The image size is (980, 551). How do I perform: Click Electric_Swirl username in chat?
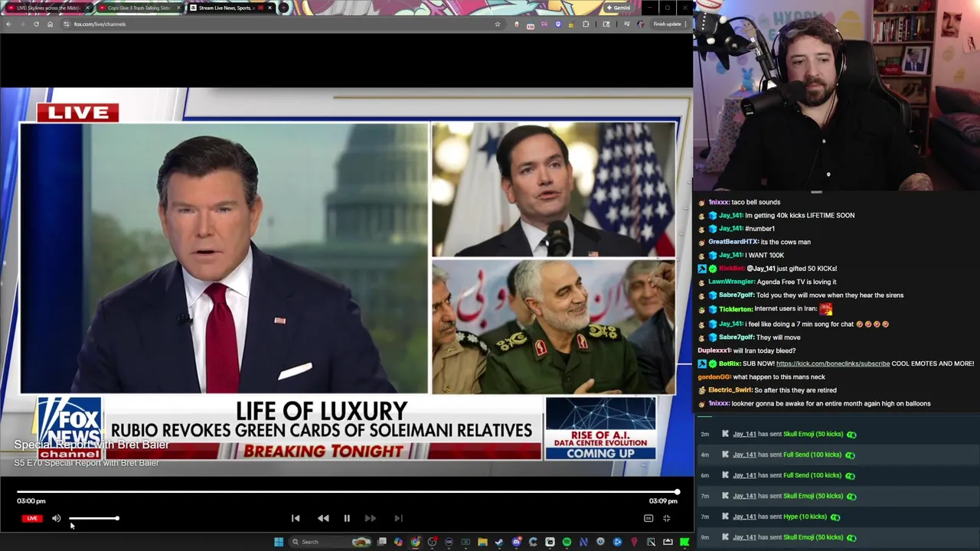730,390
